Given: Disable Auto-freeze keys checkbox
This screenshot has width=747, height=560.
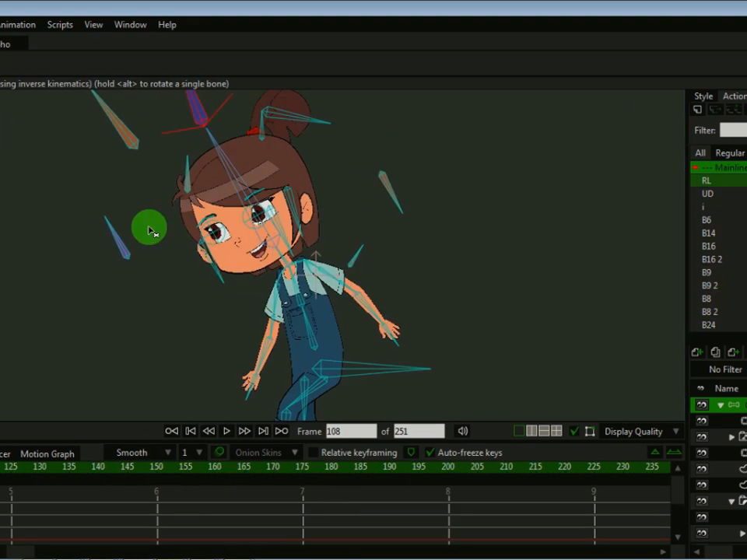Looking at the screenshot, I should click(x=430, y=453).
